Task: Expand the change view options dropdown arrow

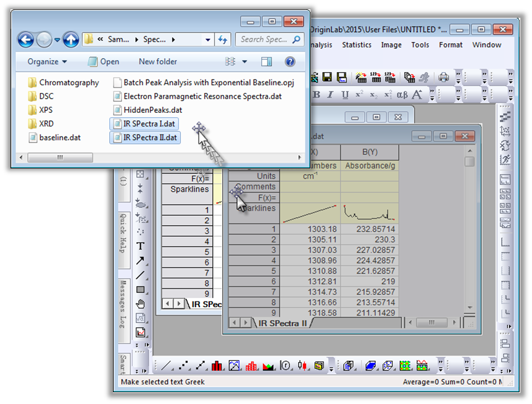Action: coord(245,62)
